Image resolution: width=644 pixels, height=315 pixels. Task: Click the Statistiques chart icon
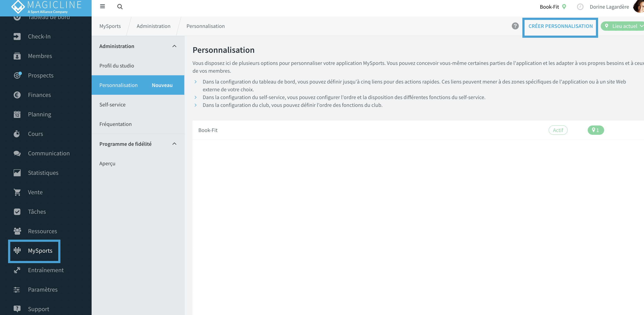tap(17, 173)
